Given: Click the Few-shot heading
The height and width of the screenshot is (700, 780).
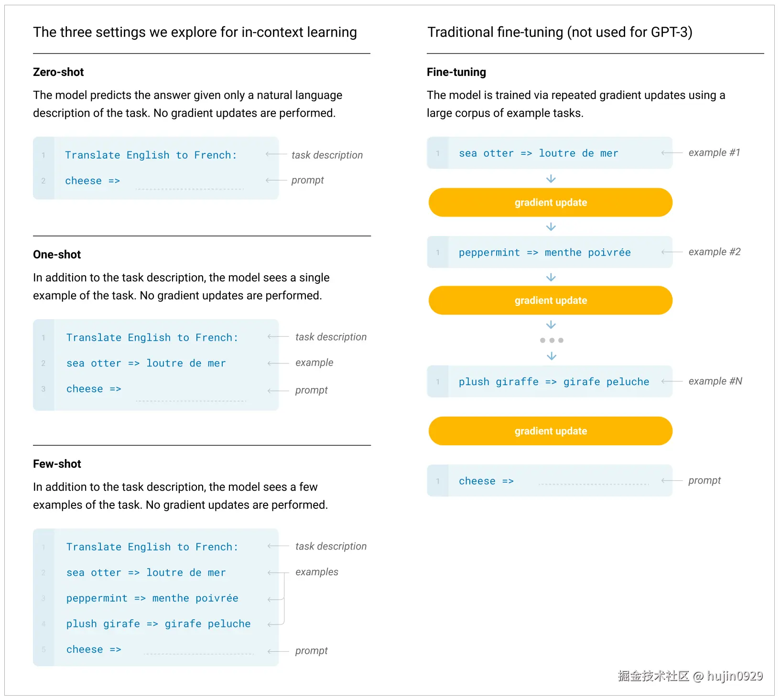Looking at the screenshot, I should coord(57,464).
